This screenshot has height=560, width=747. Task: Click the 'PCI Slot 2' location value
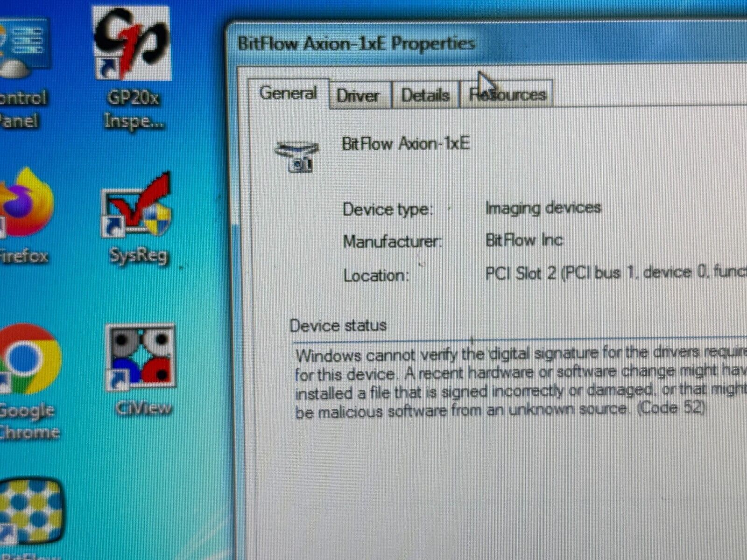pyautogui.click(x=616, y=272)
